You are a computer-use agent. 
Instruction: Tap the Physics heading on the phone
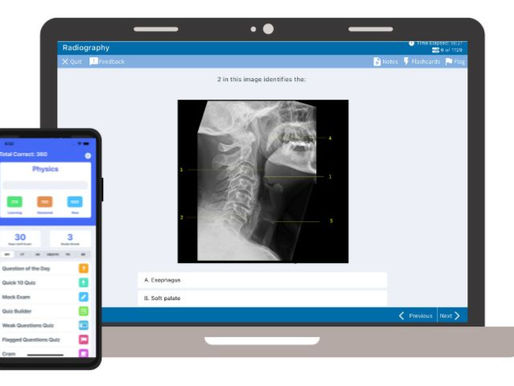[x=45, y=169]
